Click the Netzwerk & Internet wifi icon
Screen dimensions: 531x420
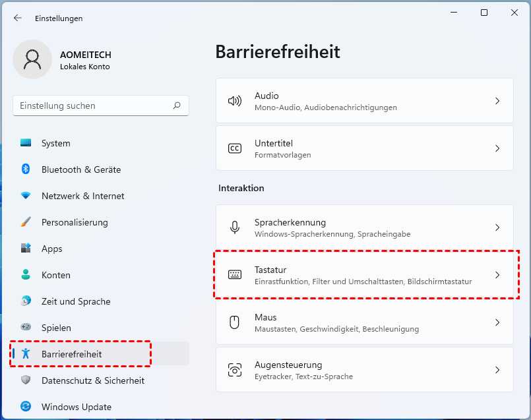[x=26, y=196]
